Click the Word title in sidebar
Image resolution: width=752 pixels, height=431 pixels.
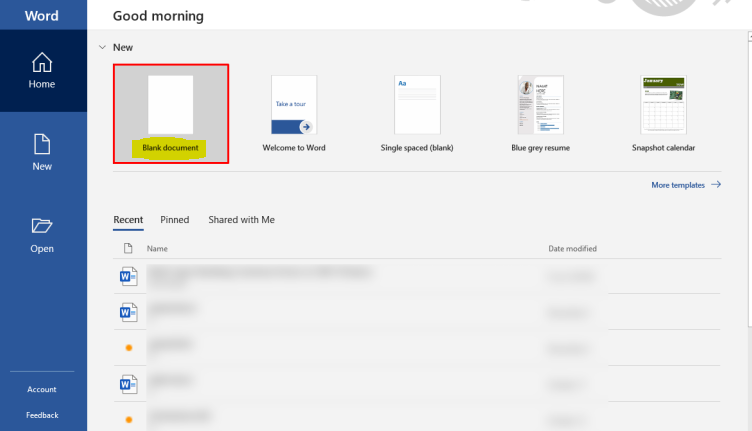(x=42, y=16)
